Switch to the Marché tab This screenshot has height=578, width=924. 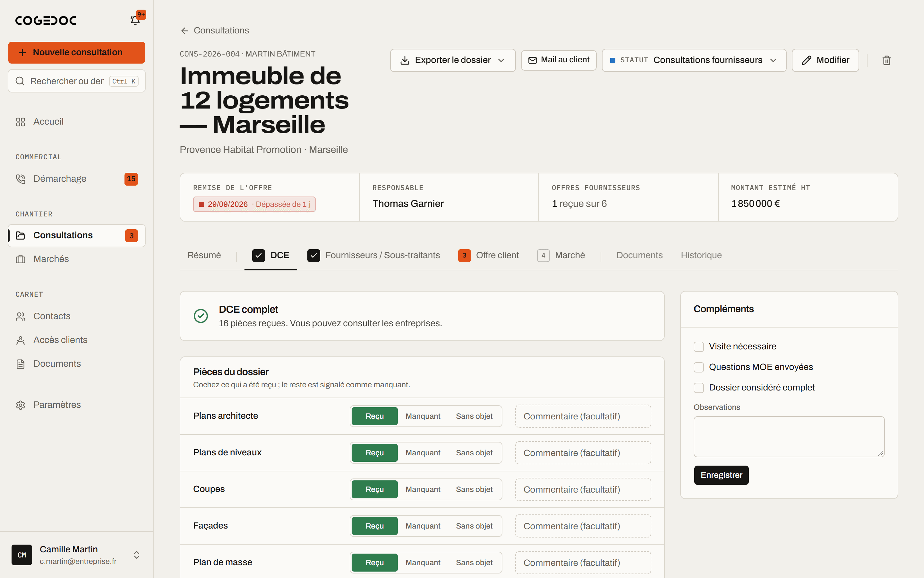[x=561, y=255]
